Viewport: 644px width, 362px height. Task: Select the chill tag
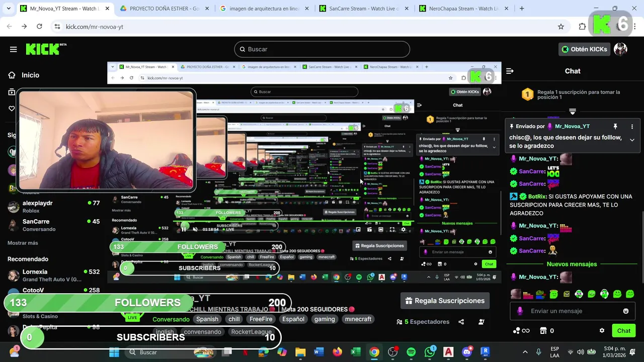tap(234, 319)
